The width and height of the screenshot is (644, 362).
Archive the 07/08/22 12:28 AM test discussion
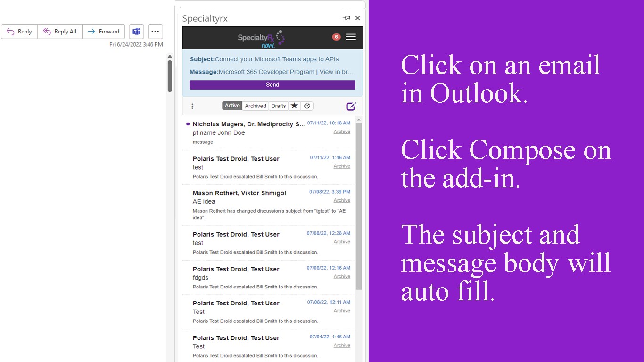342,241
